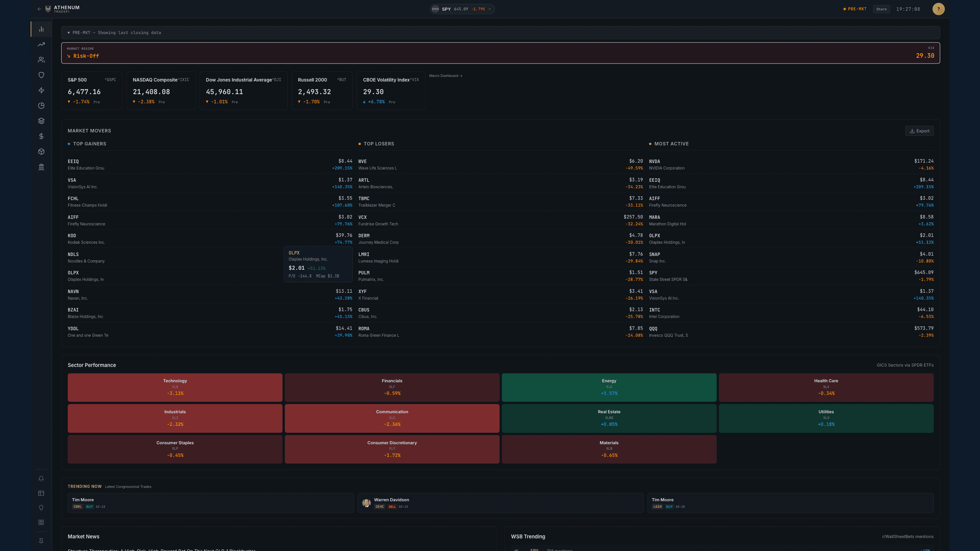Select the bar chart dashboard icon in sidebar
The width and height of the screenshot is (980, 551).
pyautogui.click(x=41, y=29)
